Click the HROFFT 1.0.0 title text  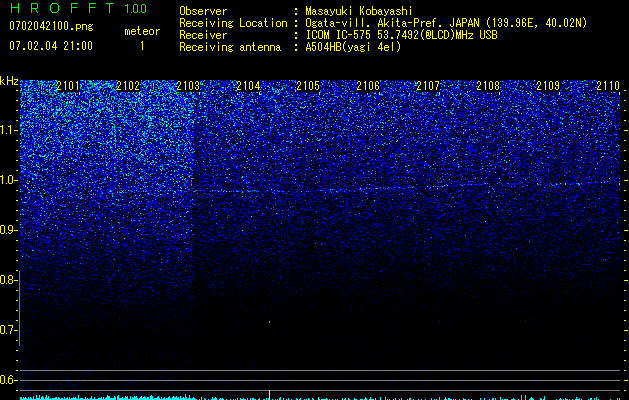tap(78, 8)
